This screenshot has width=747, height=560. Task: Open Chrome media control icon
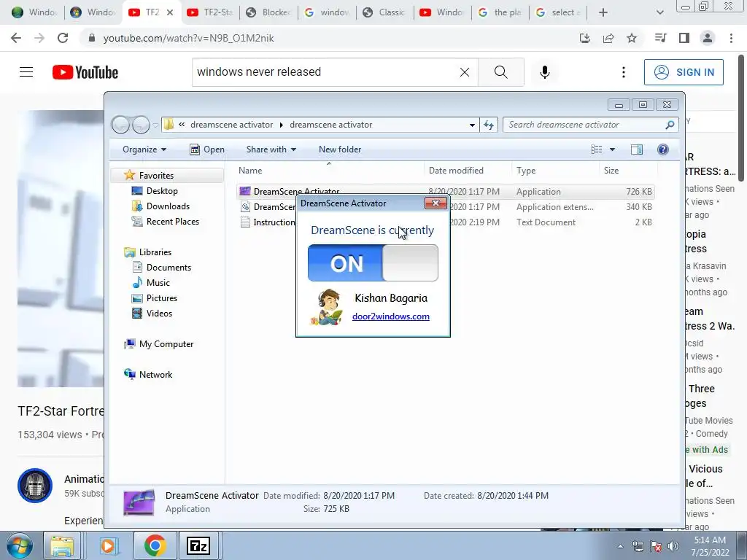[660, 38]
